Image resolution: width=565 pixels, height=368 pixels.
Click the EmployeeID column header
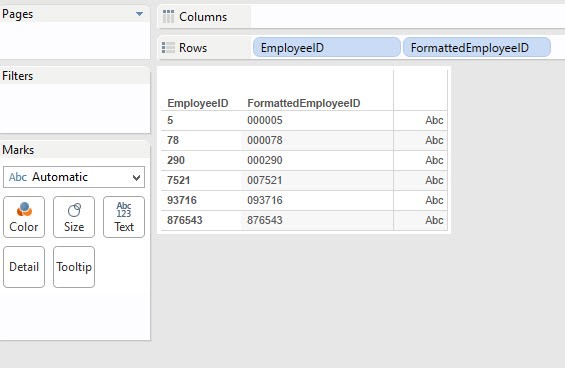198,103
